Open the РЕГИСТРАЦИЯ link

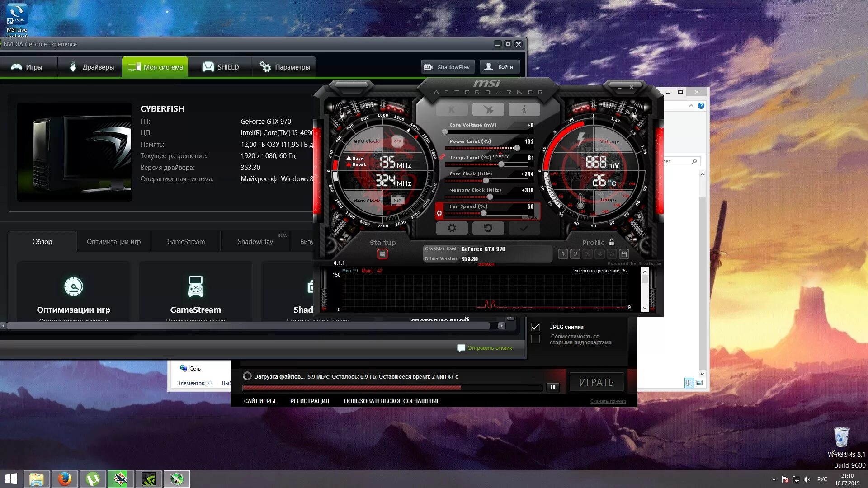click(310, 401)
